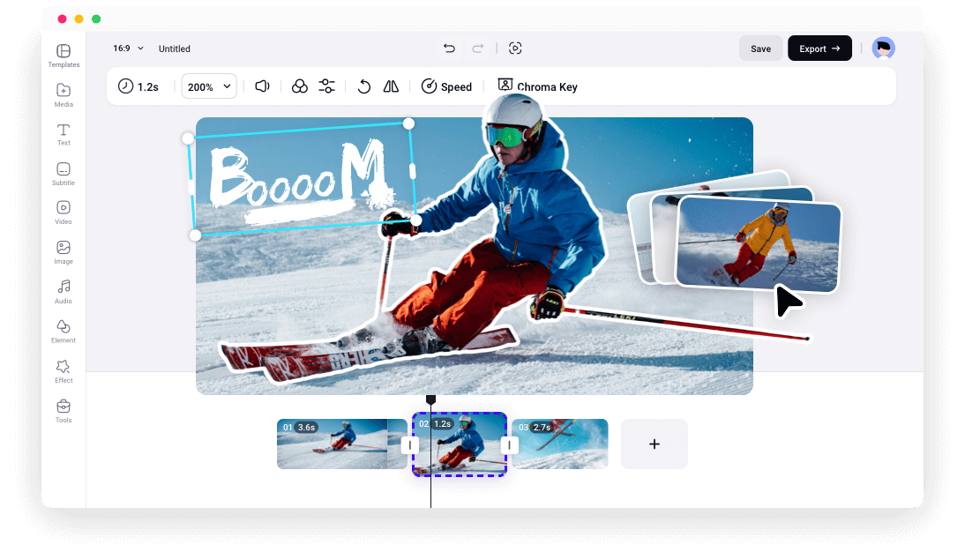
Task: Click the Save button
Action: 760,49
